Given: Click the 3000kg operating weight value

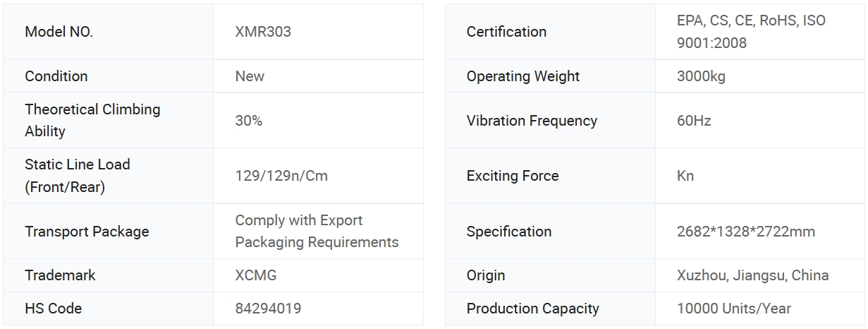Looking at the screenshot, I should [701, 76].
